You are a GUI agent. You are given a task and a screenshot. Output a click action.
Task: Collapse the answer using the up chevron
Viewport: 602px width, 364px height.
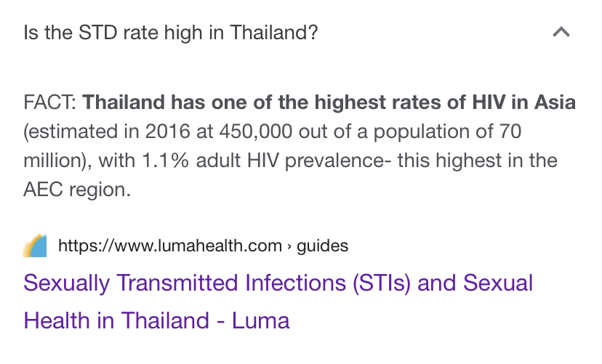pyautogui.click(x=561, y=32)
